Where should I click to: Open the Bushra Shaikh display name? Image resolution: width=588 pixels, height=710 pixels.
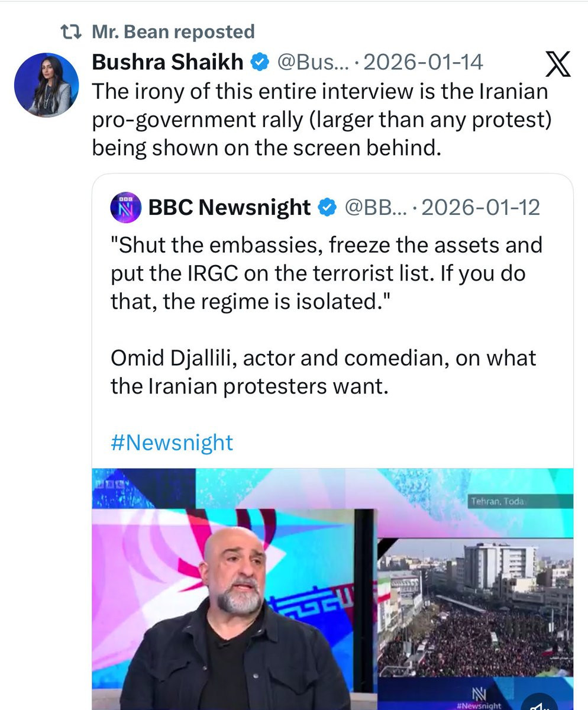click(x=168, y=62)
